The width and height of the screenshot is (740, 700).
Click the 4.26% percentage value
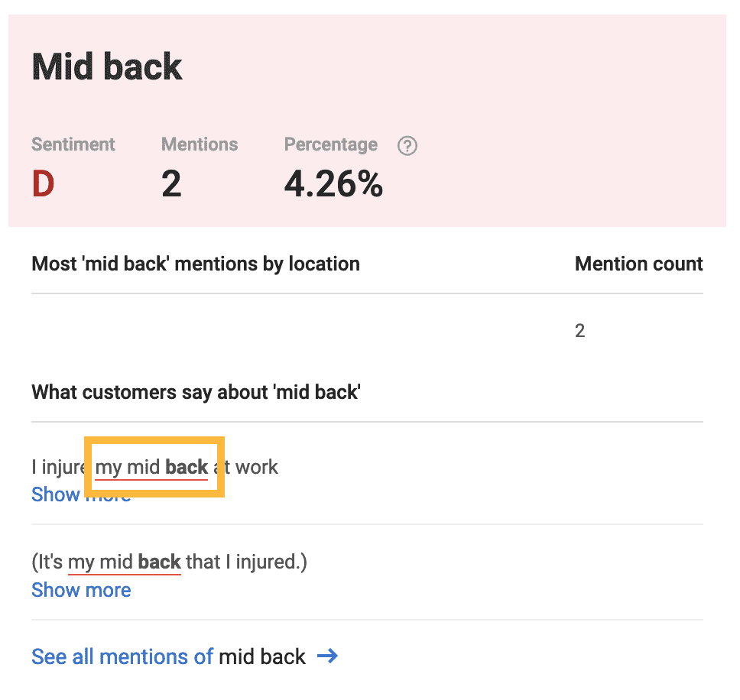(x=333, y=183)
